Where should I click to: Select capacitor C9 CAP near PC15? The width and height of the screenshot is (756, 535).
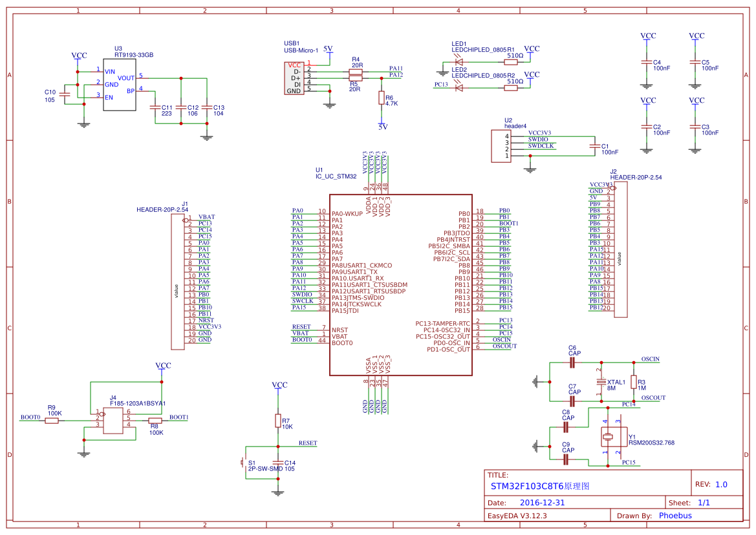(566, 459)
